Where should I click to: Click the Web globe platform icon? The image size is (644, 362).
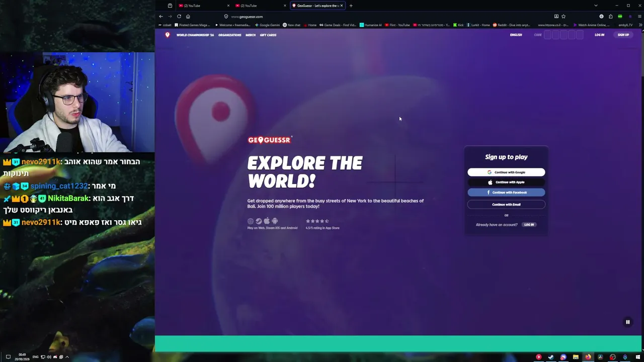251,221
